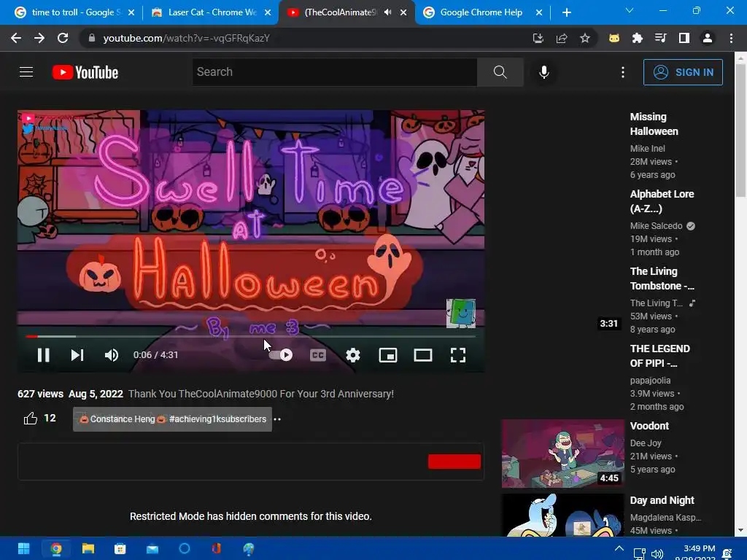Open File Explorer from taskbar
Image resolution: width=747 pixels, height=560 pixels.
tap(88, 549)
